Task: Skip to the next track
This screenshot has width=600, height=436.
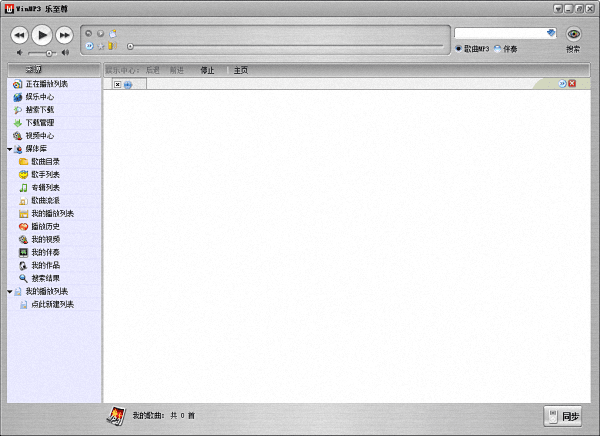Action: [66, 35]
